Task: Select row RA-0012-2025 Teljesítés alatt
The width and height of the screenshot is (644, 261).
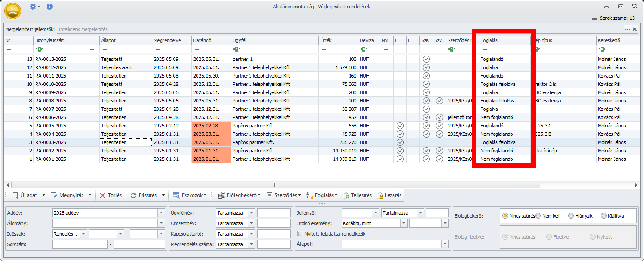Action: (322, 67)
